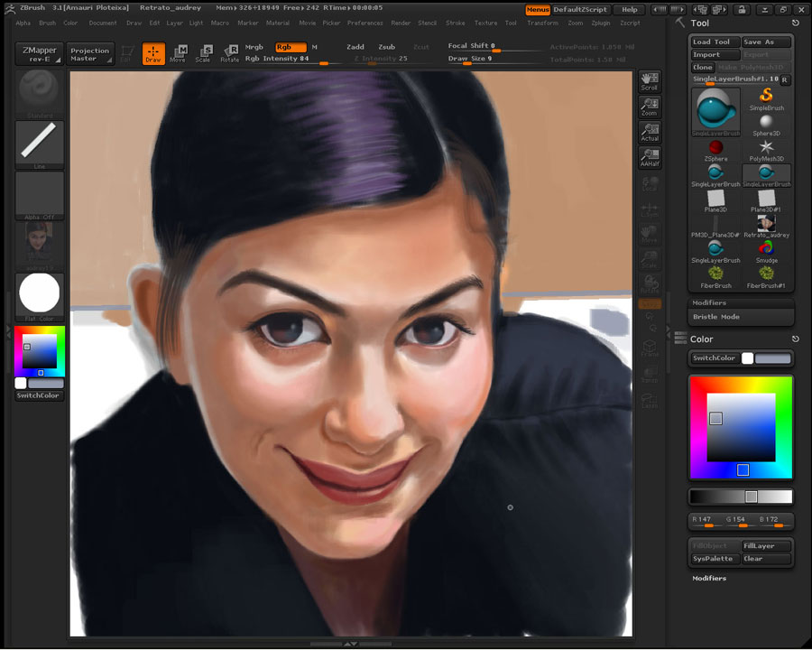Screen dimensions: 812x650
Task: Activate the Rotate transform tool
Action: pos(229,53)
